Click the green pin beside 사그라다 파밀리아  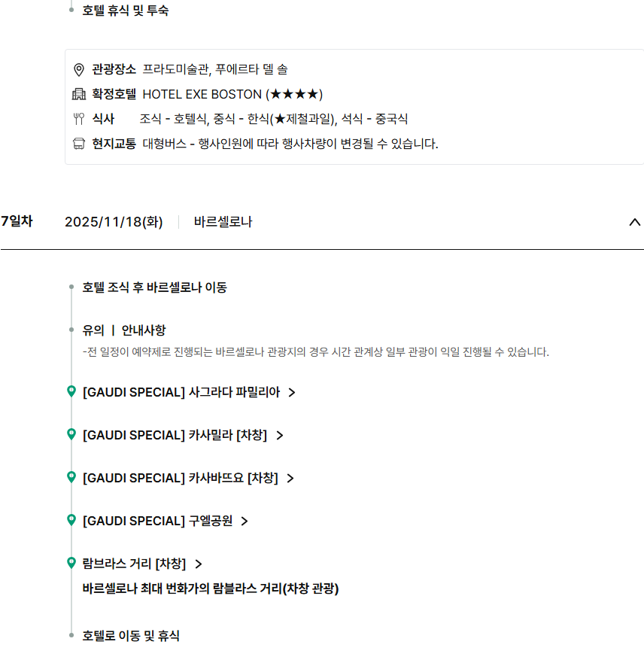(x=71, y=391)
